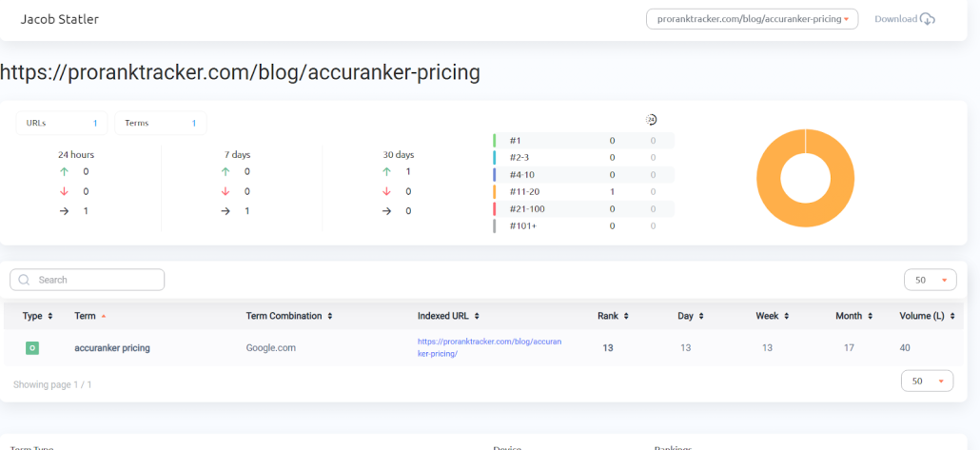Focus the Search input field
This screenshot has width=980, height=450.
pos(87,280)
